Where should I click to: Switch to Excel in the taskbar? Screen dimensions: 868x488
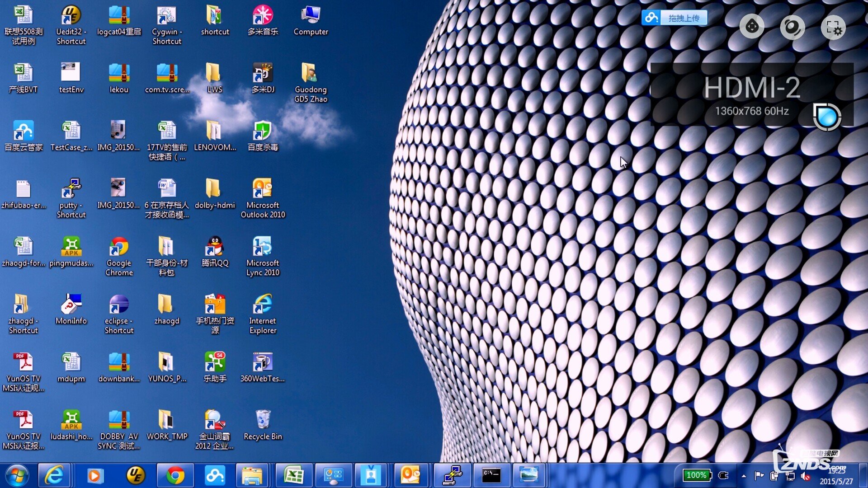pyautogui.click(x=294, y=475)
